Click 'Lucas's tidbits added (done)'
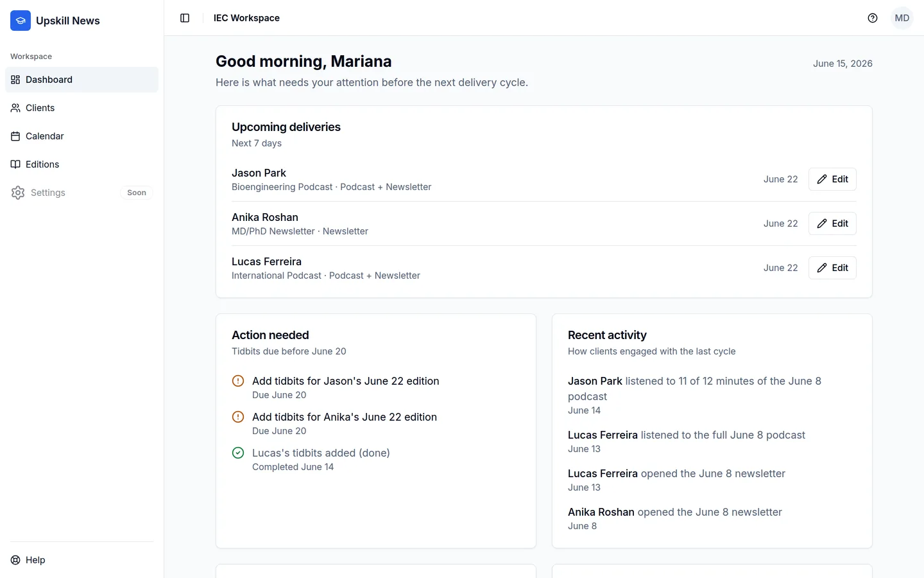This screenshot has height=578, width=924. (321, 453)
